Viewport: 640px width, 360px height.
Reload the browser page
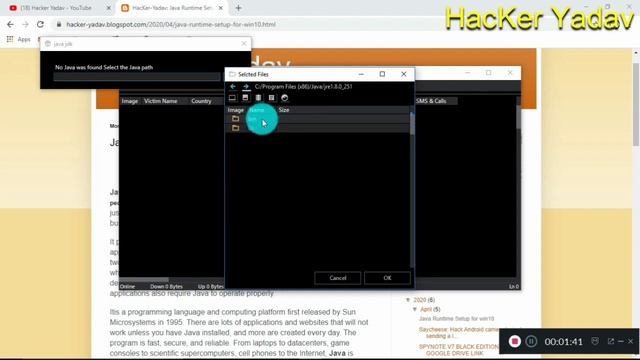point(40,24)
